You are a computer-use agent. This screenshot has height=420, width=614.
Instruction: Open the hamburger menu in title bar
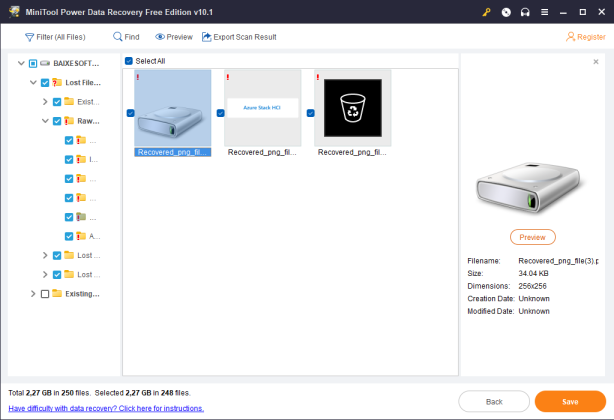click(544, 12)
